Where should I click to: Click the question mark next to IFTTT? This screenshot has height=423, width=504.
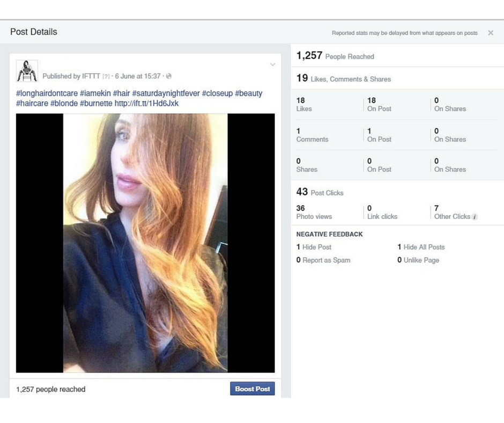click(106, 77)
